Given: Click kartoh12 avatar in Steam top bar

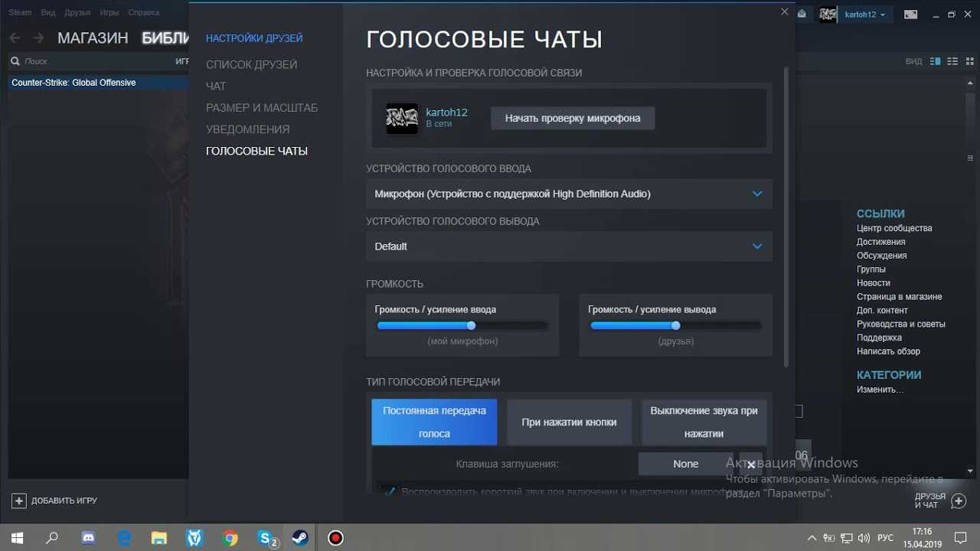Looking at the screenshot, I should [x=828, y=15].
